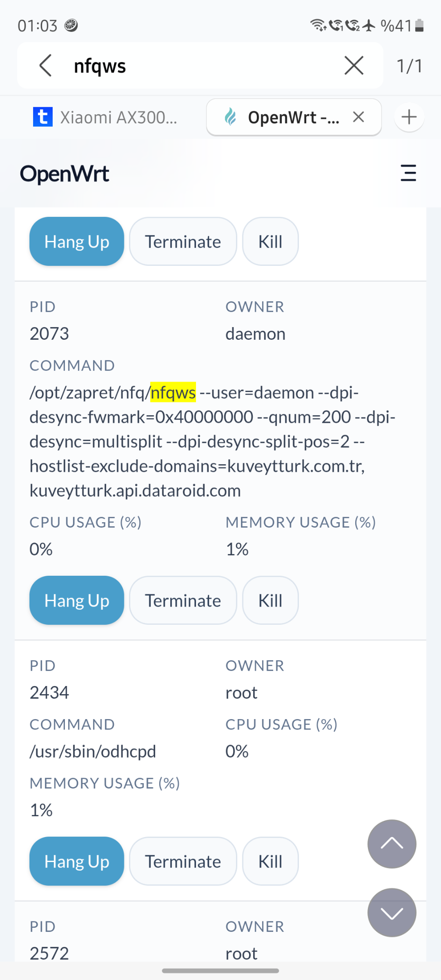Kill the odhcpd process 2434

coord(270,861)
